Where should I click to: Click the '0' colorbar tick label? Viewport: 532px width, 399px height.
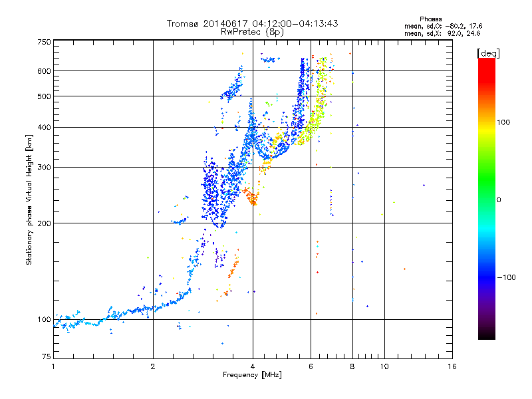(499, 200)
